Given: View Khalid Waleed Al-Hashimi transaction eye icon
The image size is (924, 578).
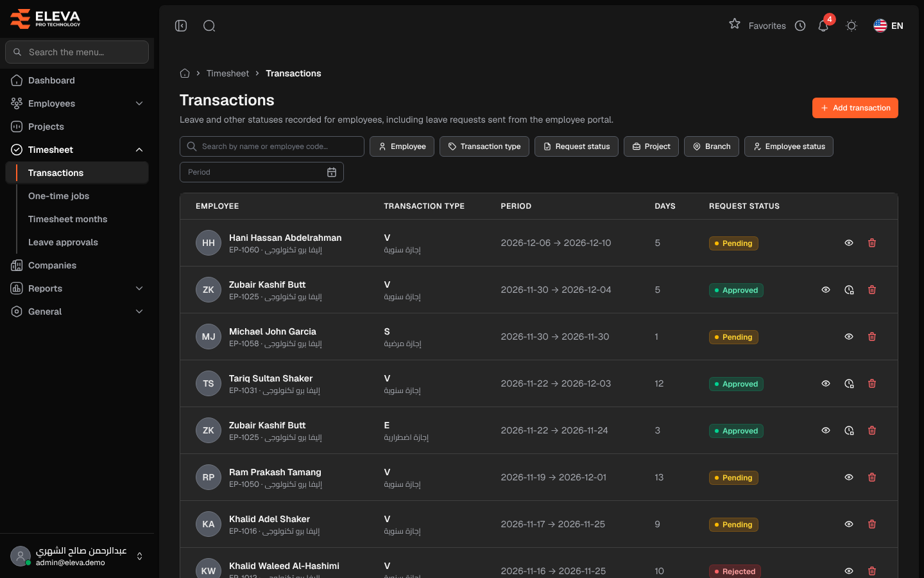Looking at the screenshot, I should click(x=849, y=571).
